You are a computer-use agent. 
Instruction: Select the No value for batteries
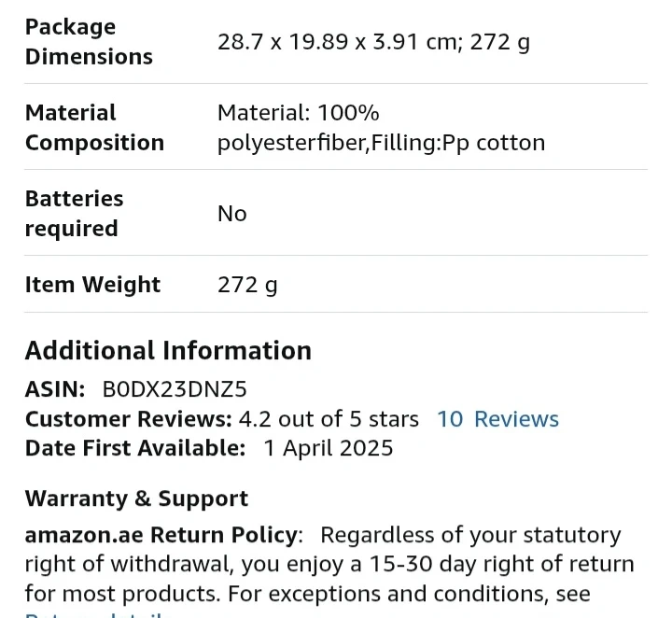(x=231, y=214)
